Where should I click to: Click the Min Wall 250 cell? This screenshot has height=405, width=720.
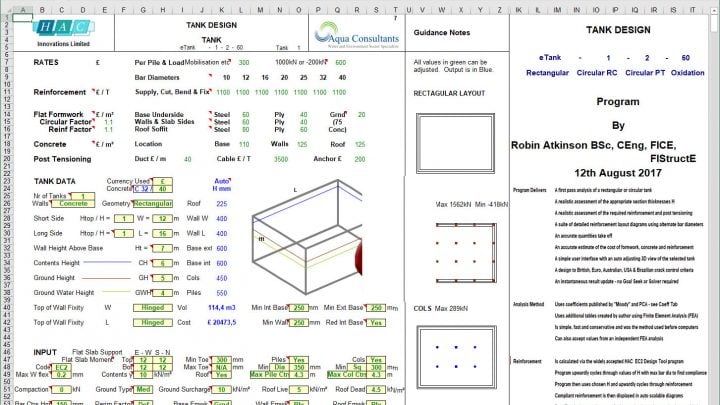point(298,323)
